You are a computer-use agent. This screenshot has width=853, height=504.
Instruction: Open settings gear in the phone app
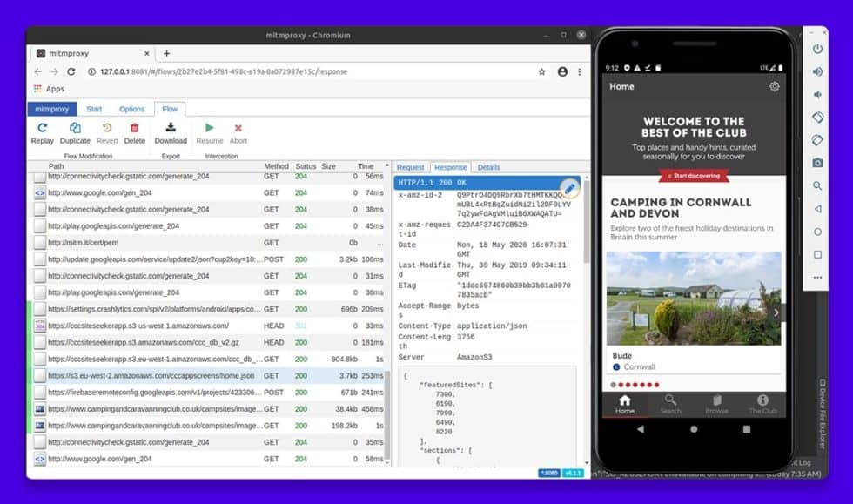(774, 86)
